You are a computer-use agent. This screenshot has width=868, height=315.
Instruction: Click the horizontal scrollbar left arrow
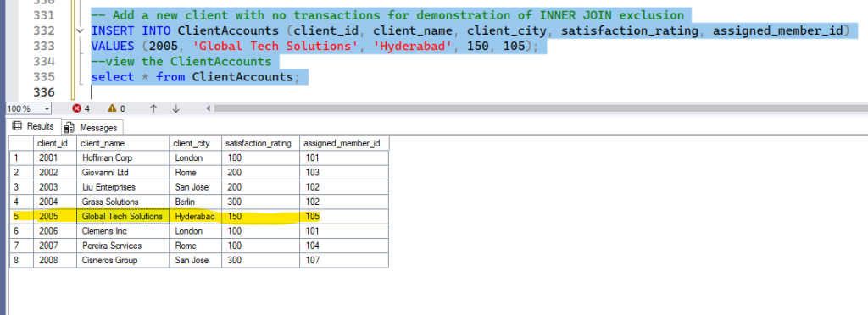coord(209,109)
